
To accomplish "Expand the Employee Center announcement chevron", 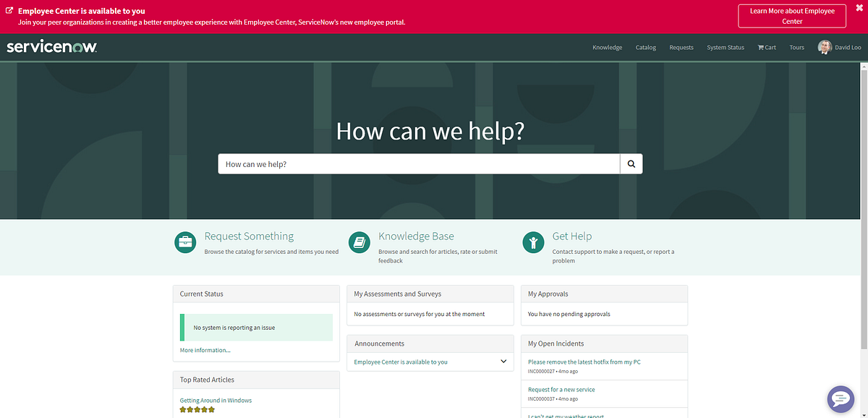I will tap(503, 361).
